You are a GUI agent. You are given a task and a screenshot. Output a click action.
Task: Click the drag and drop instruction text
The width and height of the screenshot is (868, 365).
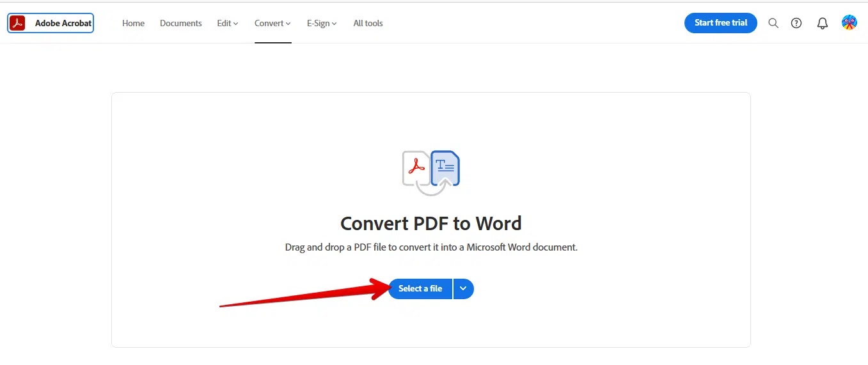pyautogui.click(x=431, y=247)
